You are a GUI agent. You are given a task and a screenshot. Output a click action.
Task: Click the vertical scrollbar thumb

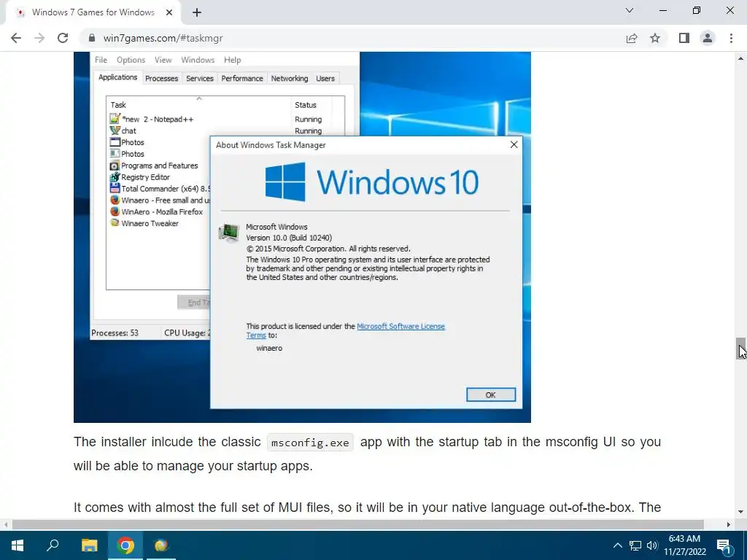pos(740,348)
